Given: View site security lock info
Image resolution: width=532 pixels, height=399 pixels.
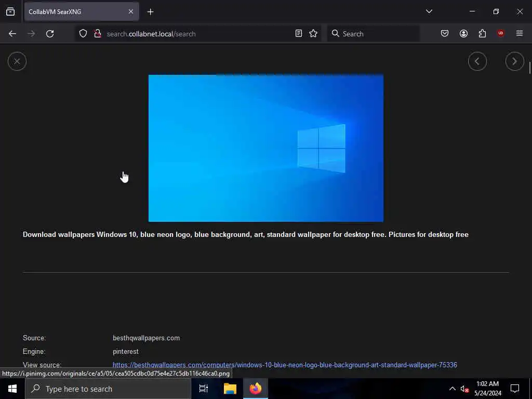Looking at the screenshot, I should click(x=98, y=34).
